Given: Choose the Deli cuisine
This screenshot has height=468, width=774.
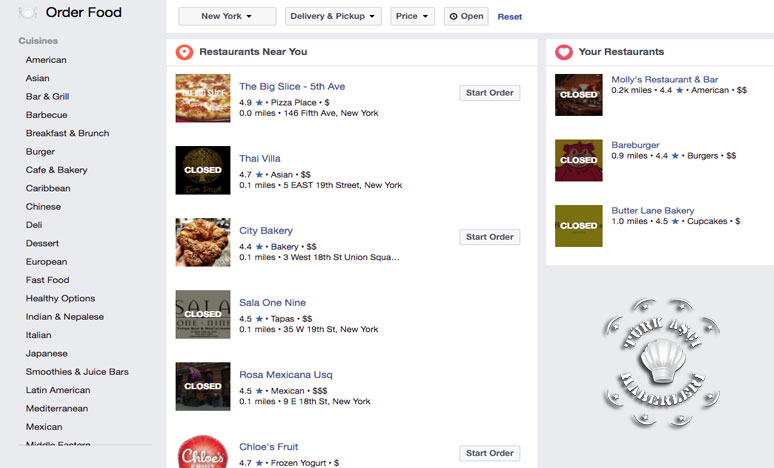Looking at the screenshot, I should pyautogui.click(x=34, y=225).
